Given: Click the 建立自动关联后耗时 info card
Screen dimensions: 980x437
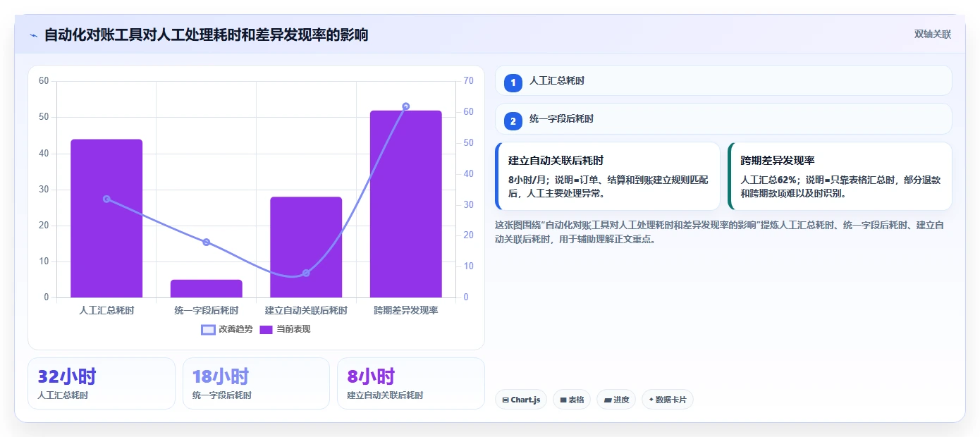Looking at the screenshot, I should 608,176.
